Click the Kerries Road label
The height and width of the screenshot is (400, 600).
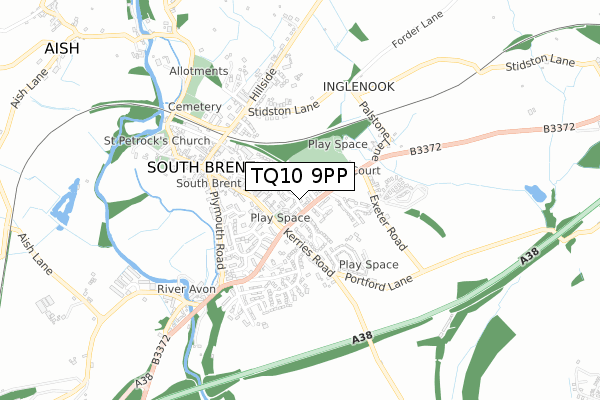click(309, 252)
